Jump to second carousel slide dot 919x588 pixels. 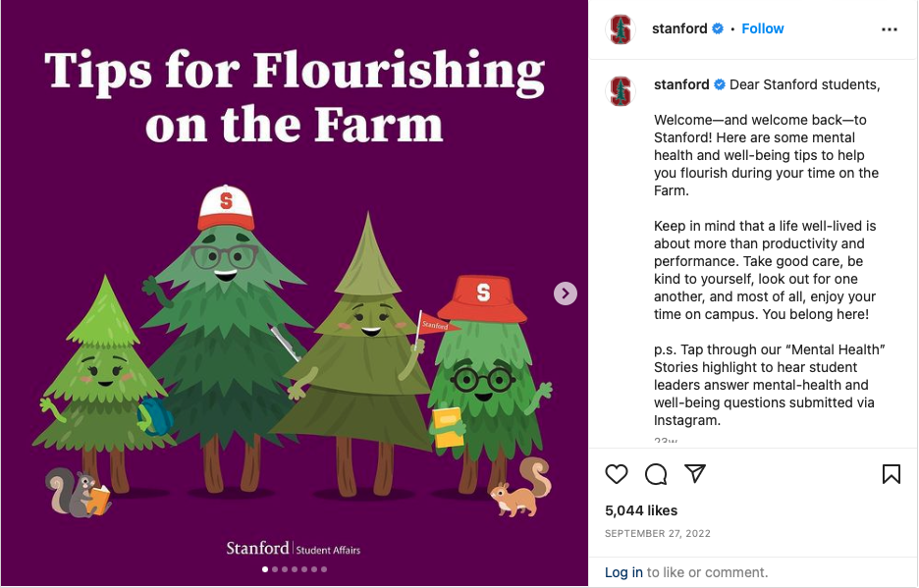coord(274,569)
